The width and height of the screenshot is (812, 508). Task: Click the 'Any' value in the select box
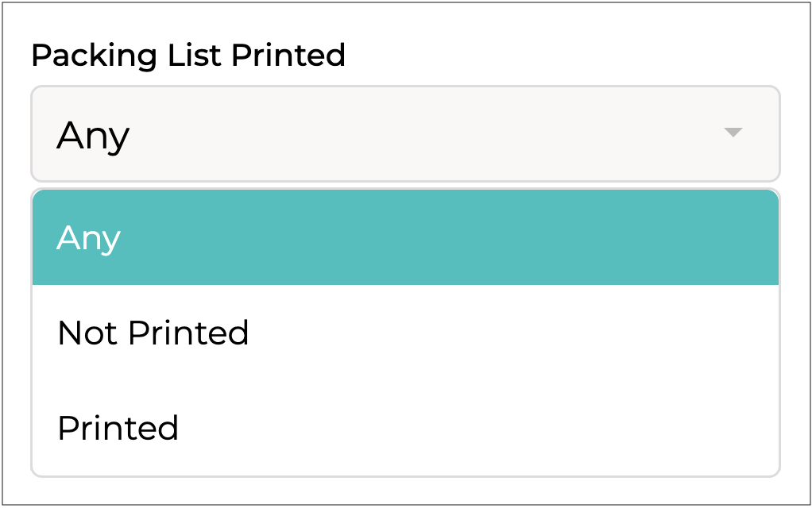93,136
